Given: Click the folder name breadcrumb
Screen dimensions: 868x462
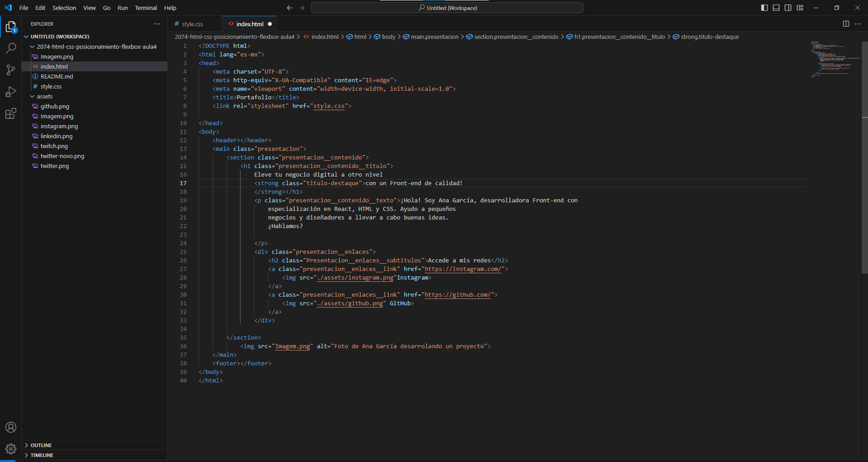Looking at the screenshot, I should click(235, 37).
